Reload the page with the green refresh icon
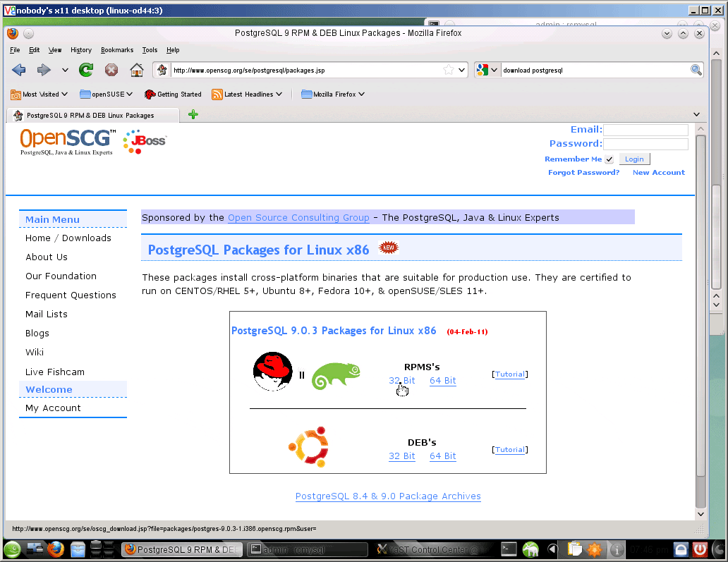This screenshot has height=562, width=728. (x=86, y=70)
